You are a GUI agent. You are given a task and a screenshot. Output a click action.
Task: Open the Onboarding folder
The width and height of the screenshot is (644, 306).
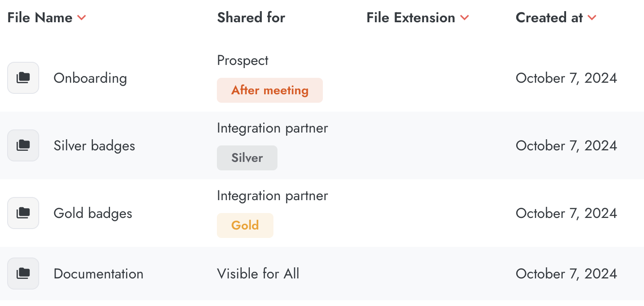(x=90, y=78)
